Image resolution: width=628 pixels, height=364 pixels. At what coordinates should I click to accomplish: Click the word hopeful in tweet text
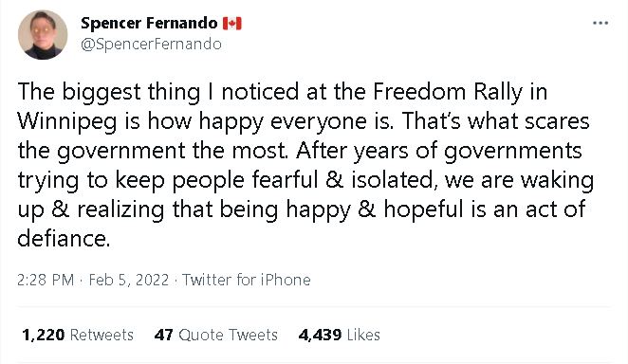pos(424,209)
